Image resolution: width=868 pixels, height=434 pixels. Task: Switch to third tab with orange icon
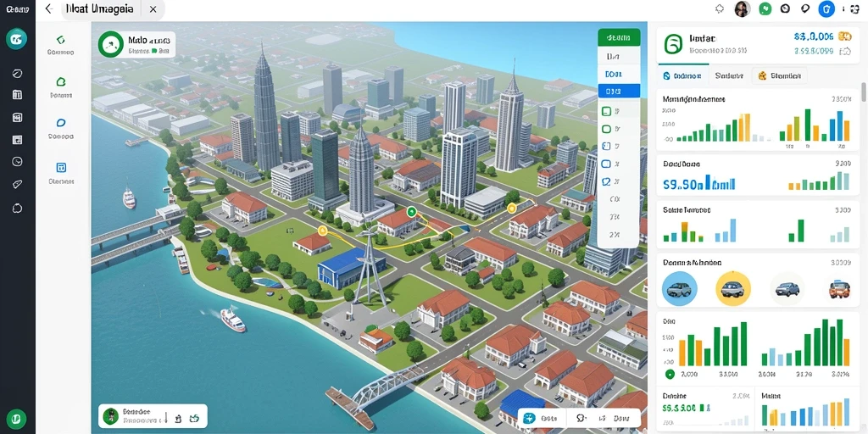[x=780, y=75]
